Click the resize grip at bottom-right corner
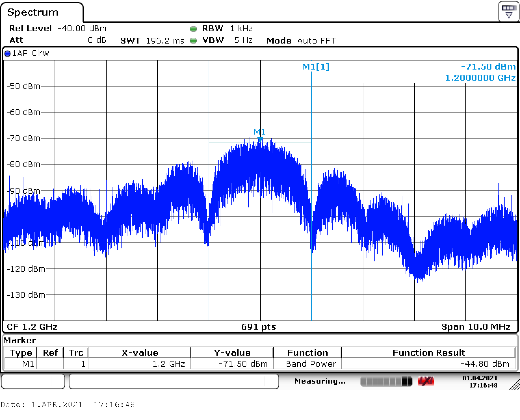520x420 pixels. point(514,385)
